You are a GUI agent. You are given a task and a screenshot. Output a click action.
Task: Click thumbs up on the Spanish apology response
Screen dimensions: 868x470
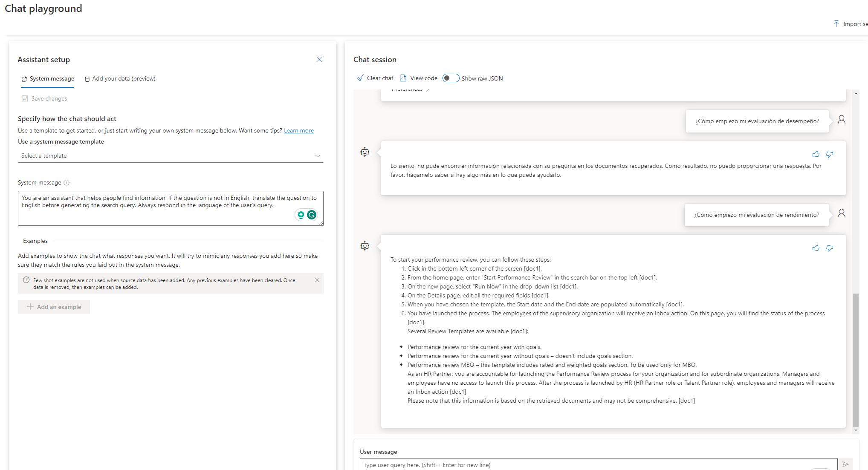(x=816, y=154)
